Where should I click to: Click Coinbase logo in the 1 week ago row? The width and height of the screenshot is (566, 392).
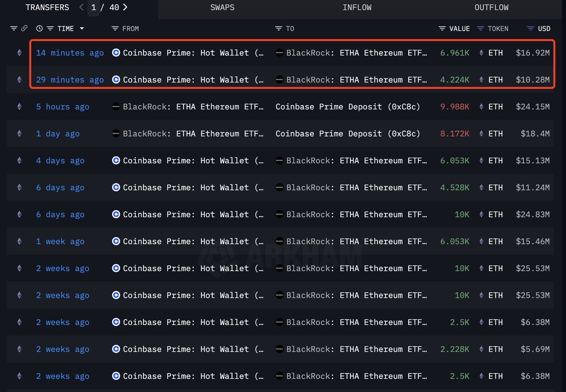coord(116,241)
